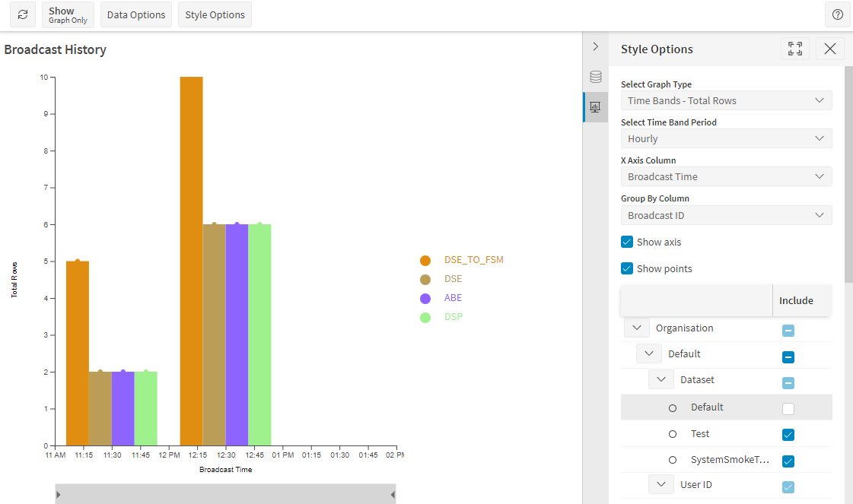Image resolution: width=853 pixels, height=504 pixels.
Task: Select the chart style options icon
Action: (596, 107)
